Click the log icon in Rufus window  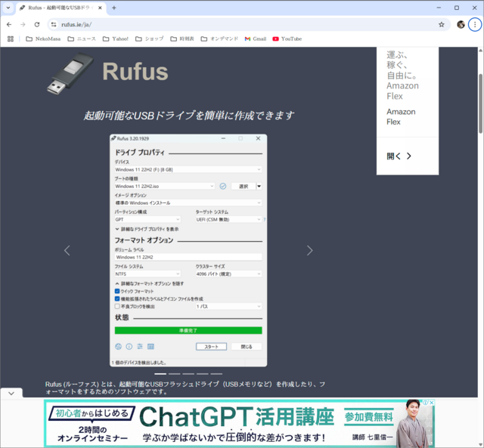pyautogui.click(x=150, y=347)
